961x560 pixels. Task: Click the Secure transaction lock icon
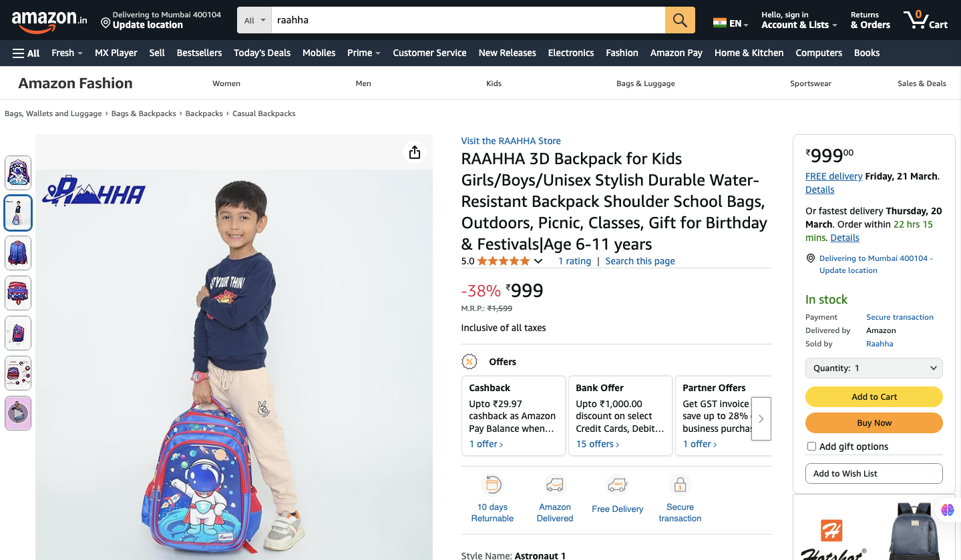[x=680, y=485]
